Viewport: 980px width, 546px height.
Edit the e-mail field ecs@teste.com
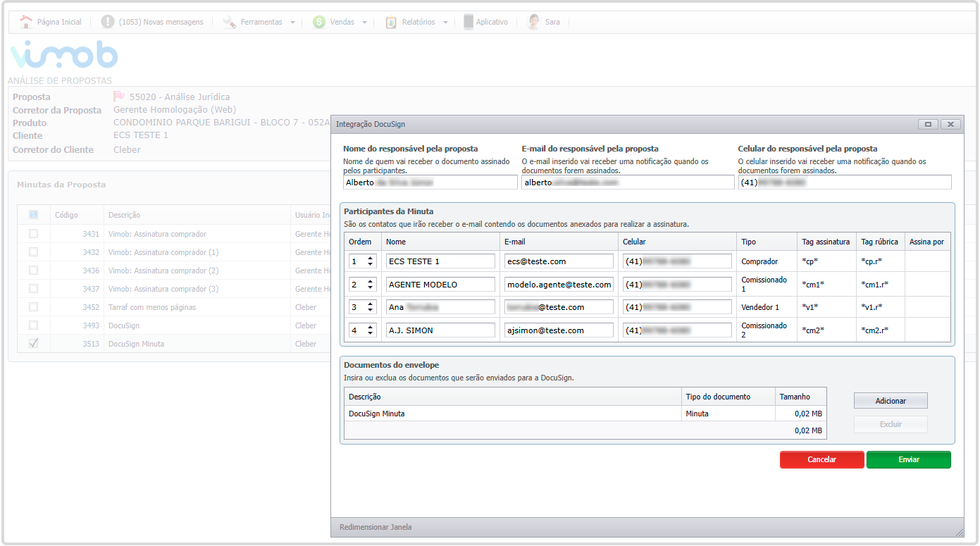tap(559, 261)
